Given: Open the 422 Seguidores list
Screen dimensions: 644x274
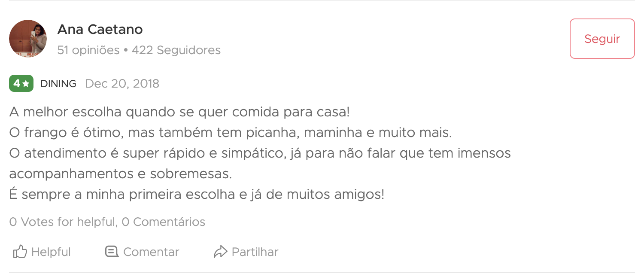Looking at the screenshot, I should click(176, 50).
